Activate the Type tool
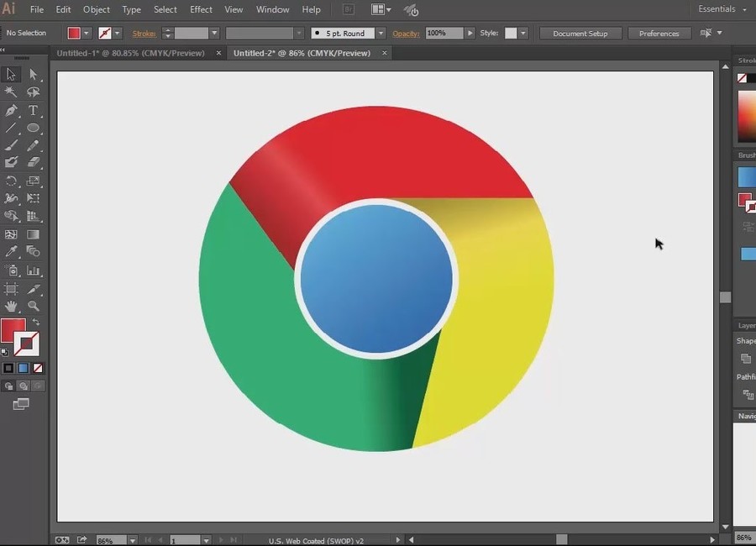The image size is (756, 546). click(33, 110)
